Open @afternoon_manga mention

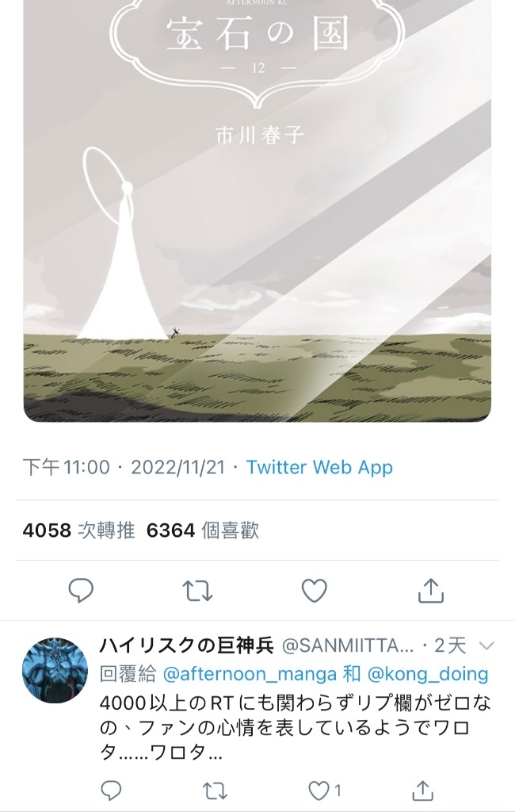[250, 674]
